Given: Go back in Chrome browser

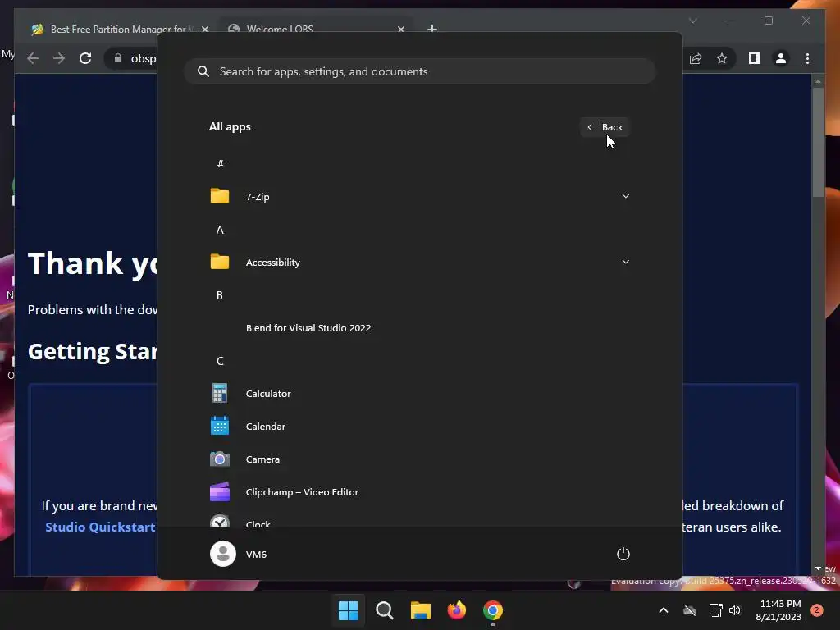Looking at the screenshot, I should [33, 58].
